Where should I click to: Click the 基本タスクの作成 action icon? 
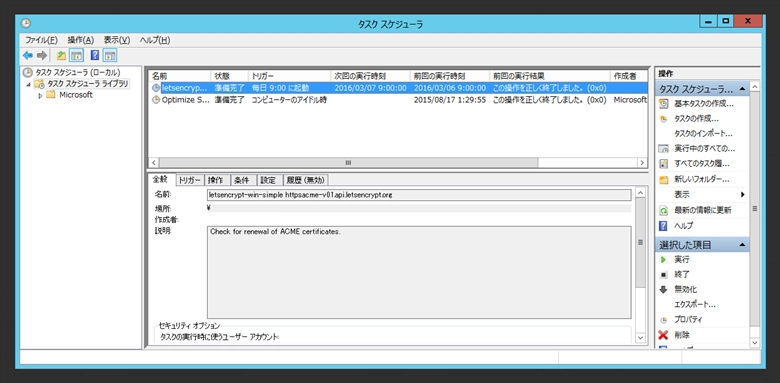tap(664, 104)
